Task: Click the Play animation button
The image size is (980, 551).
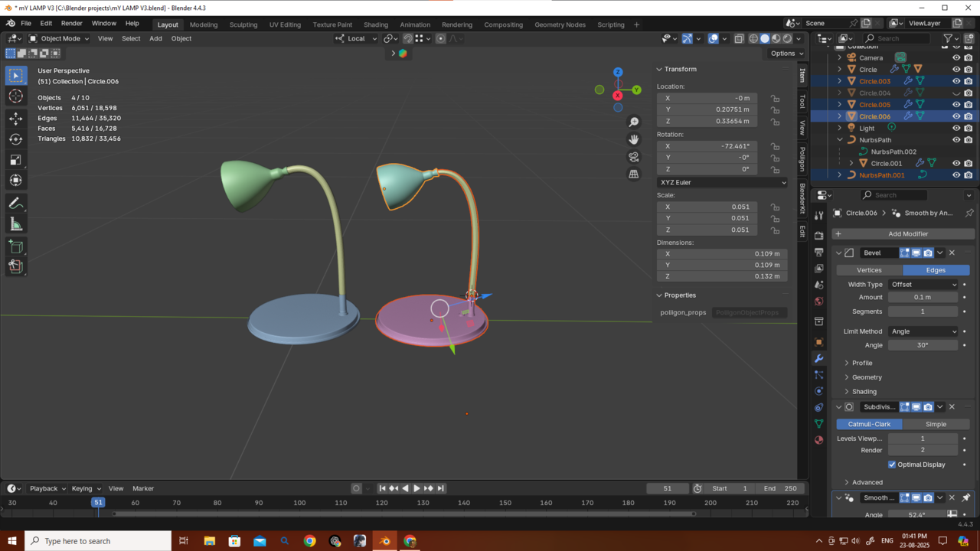Action: coord(416,488)
